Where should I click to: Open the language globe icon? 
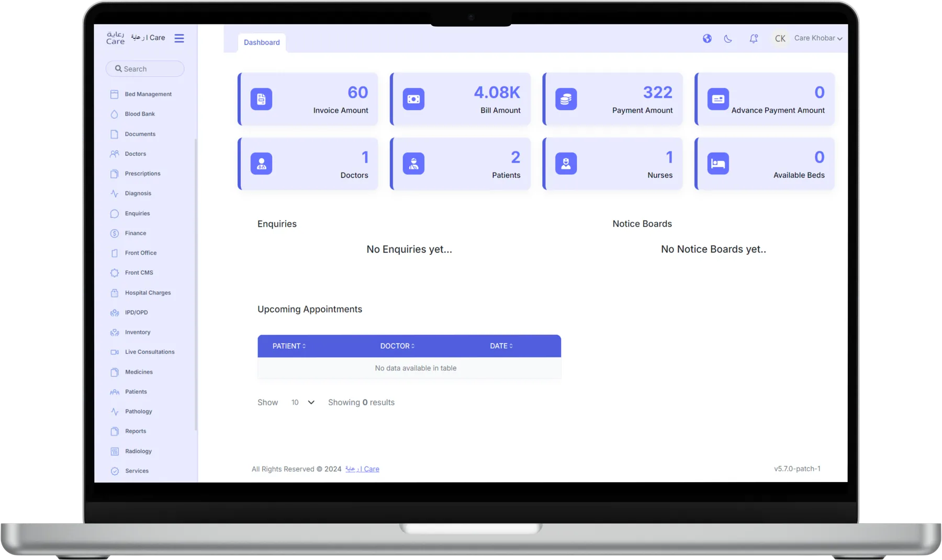(x=707, y=38)
